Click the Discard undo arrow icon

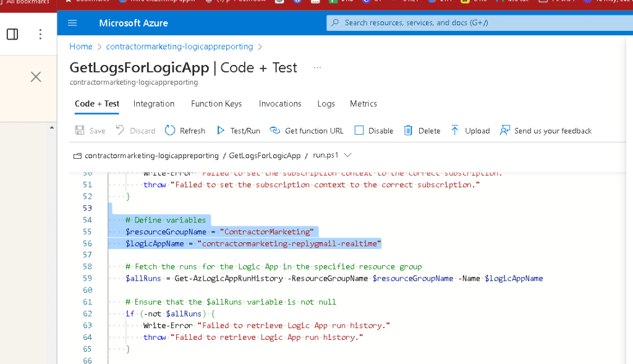120,130
